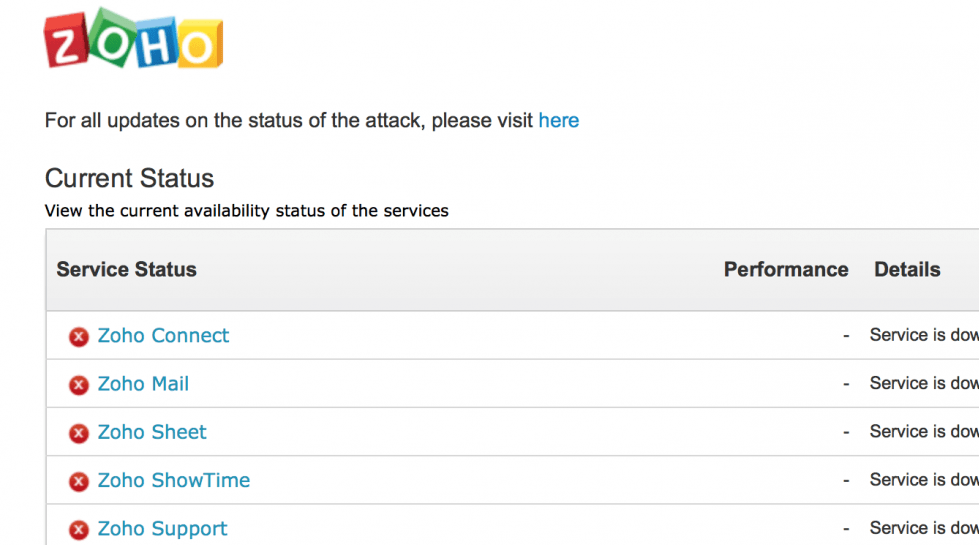Click the Zoho logo
This screenshot has width=979, height=545.
(x=132, y=40)
